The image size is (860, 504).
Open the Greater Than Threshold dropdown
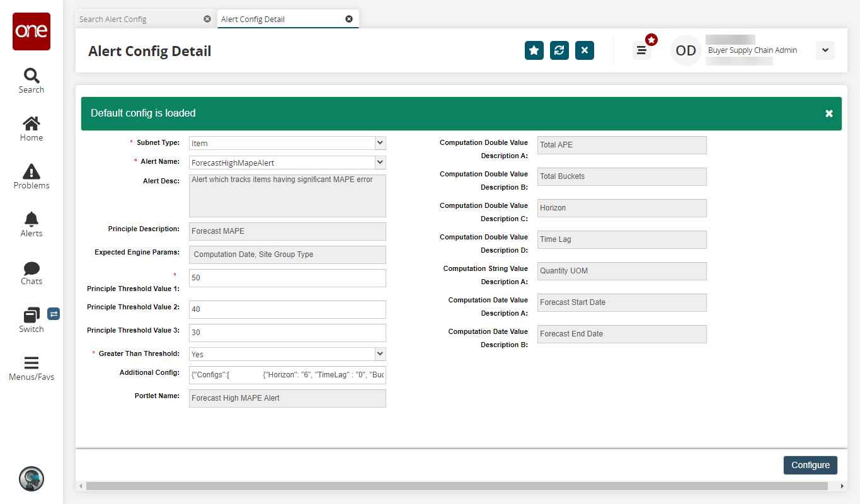[x=380, y=354]
